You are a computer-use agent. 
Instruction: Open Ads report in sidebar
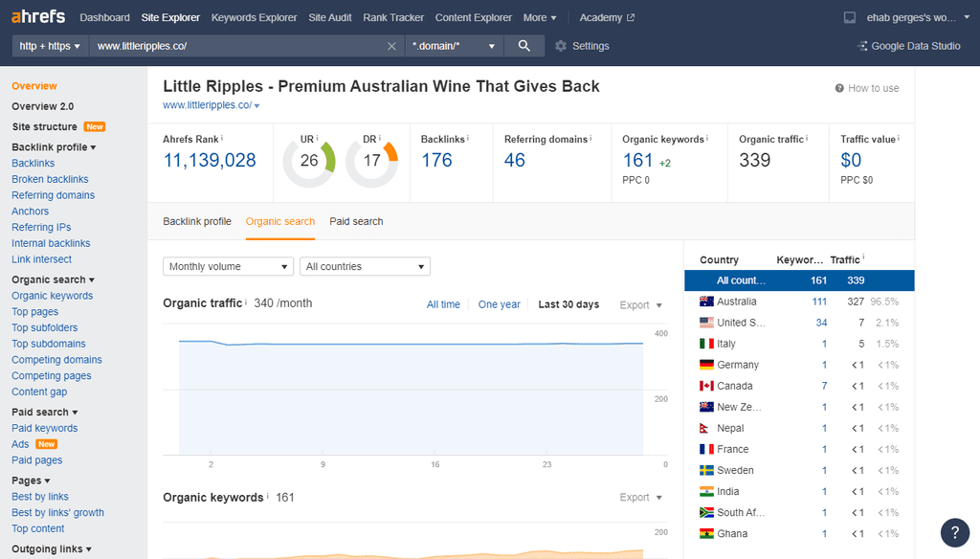(x=20, y=444)
